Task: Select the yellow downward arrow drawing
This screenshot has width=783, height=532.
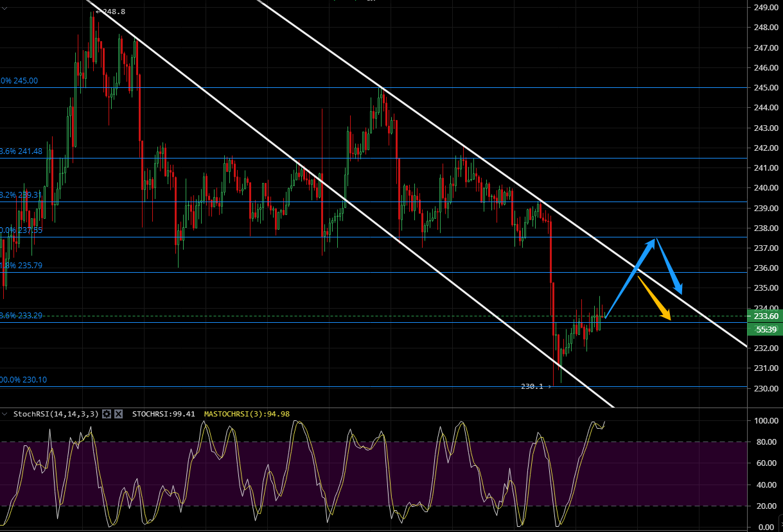Action: (654, 298)
